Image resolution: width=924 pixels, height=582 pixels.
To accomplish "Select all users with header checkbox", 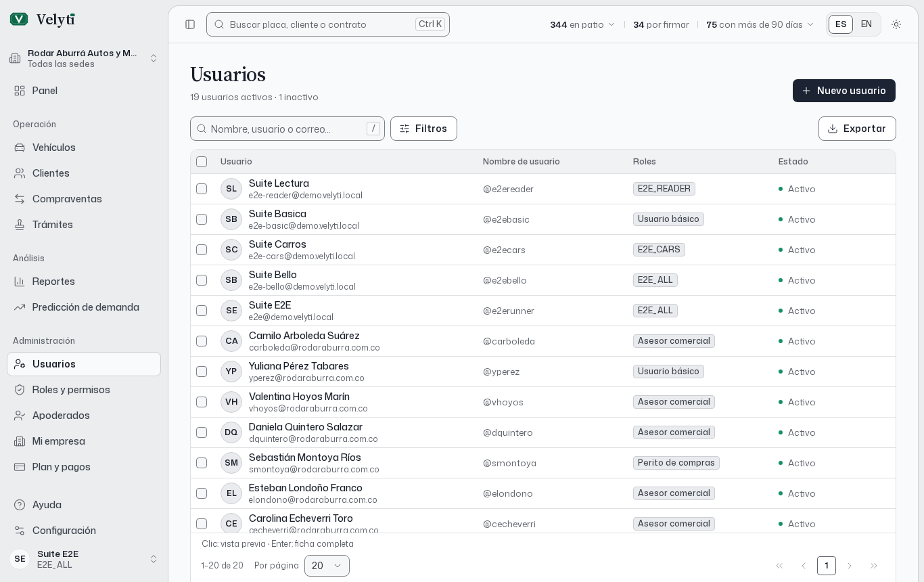I will click(202, 162).
